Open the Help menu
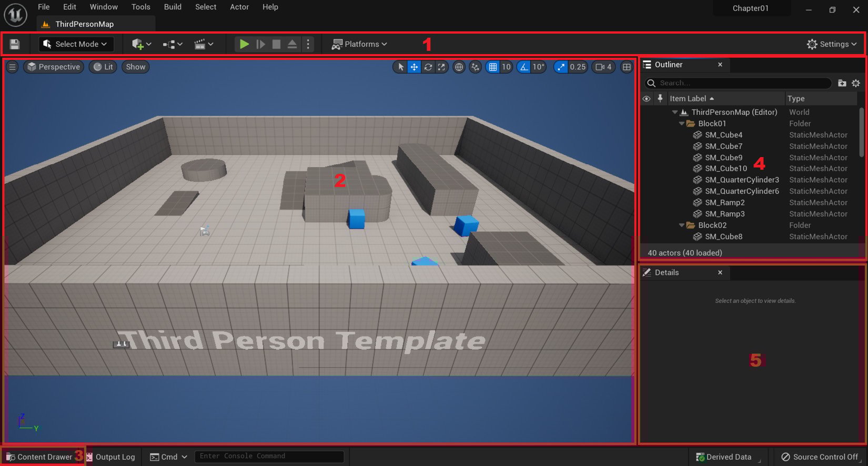 (270, 7)
